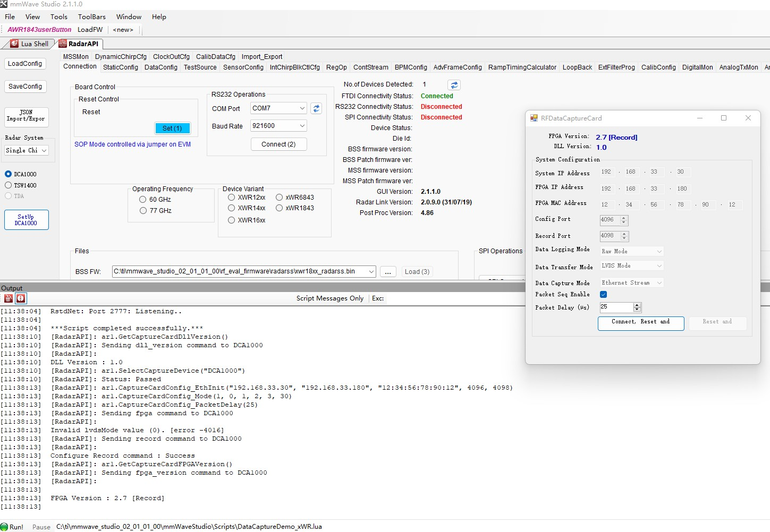Screen dimensions: 770x532
Task: Click the BSS FW path input field
Action: click(239, 271)
